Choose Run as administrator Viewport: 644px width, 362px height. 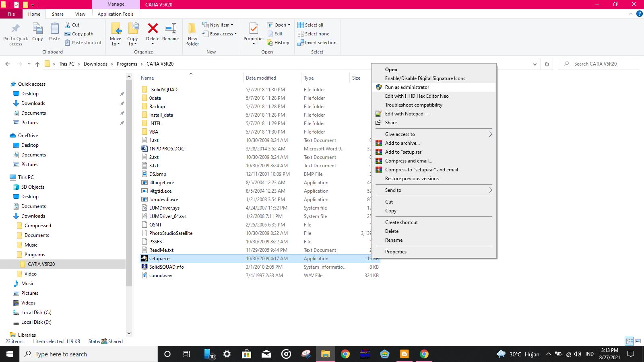click(x=434, y=87)
